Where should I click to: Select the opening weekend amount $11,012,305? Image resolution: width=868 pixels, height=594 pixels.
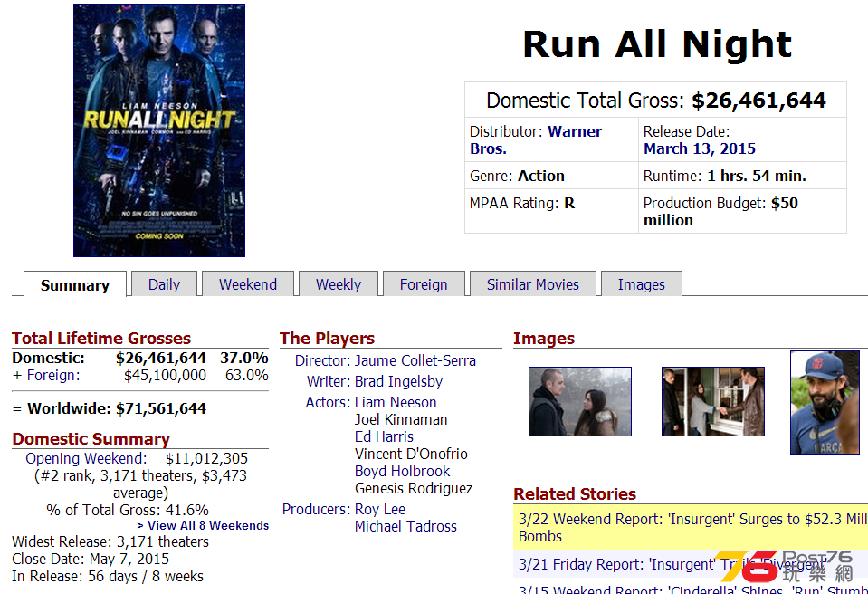[x=206, y=458]
